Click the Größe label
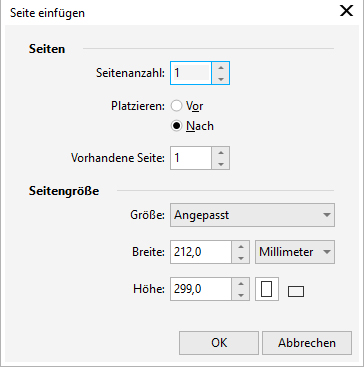Image resolution: width=364 pixels, height=367 pixels. [x=148, y=215]
